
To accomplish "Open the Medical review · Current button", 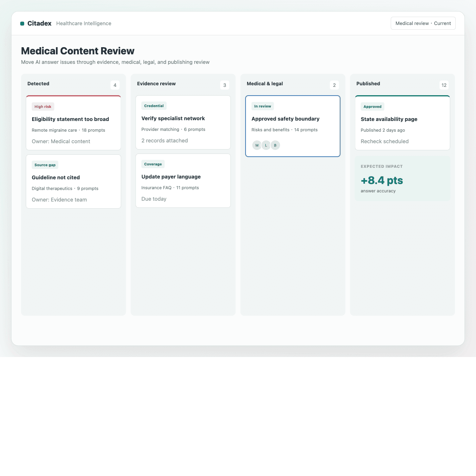I will coord(423,23).
